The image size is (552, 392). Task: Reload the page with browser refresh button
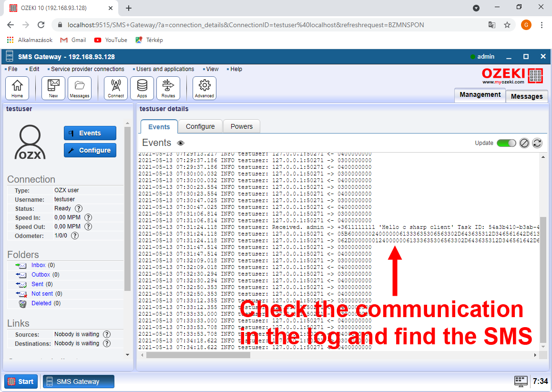pyautogui.click(x=41, y=25)
